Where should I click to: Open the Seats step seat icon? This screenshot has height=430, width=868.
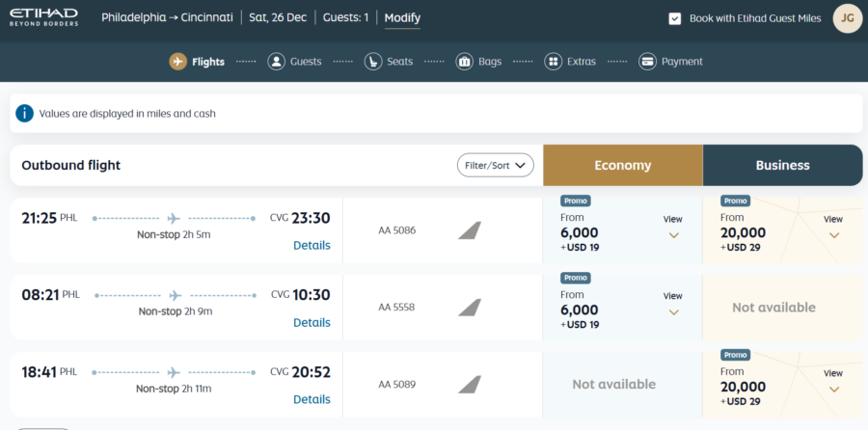pos(373,62)
